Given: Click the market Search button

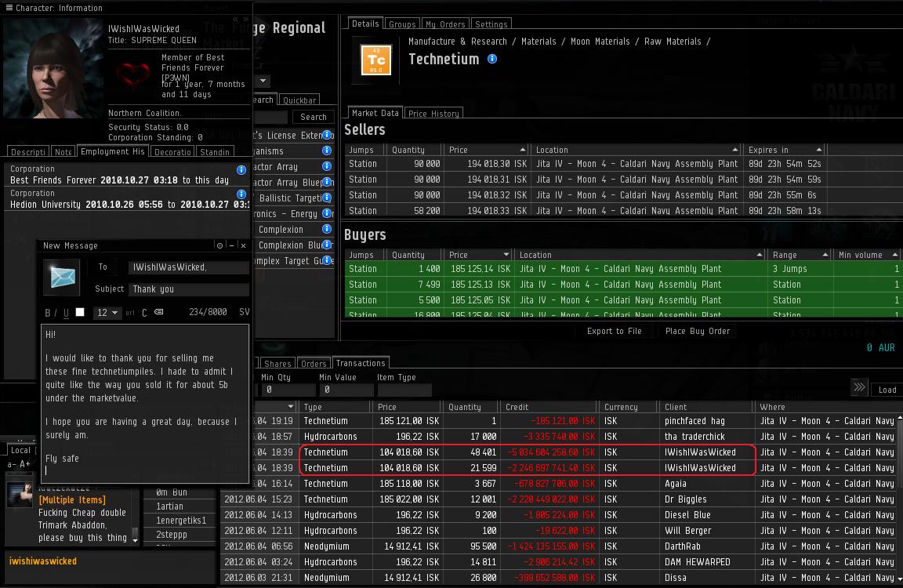Looking at the screenshot, I should click(314, 117).
